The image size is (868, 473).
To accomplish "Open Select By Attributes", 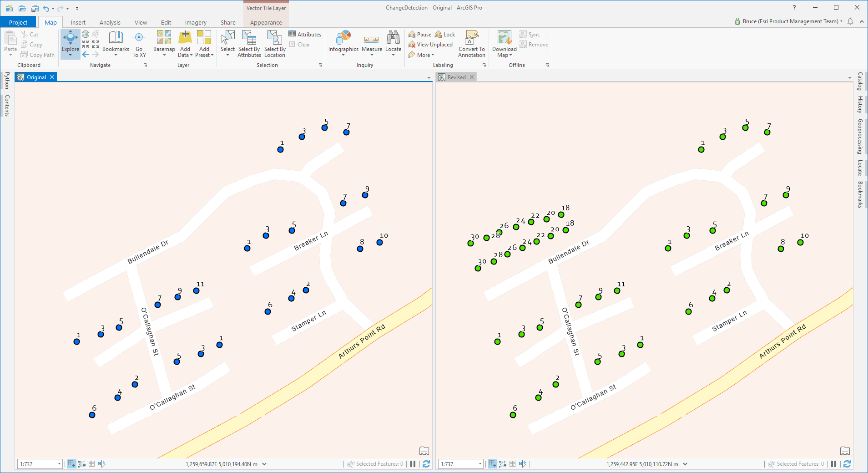I will [x=249, y=43].
